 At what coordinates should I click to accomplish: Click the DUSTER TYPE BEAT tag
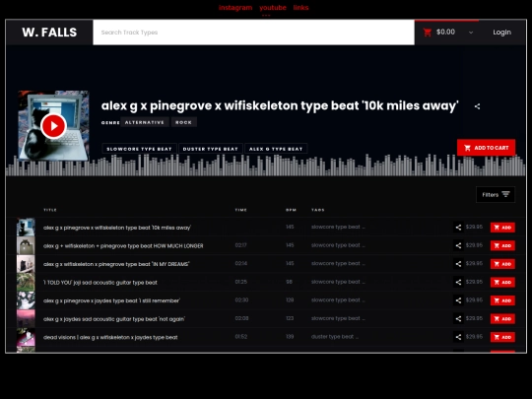[x=211, y=149]
